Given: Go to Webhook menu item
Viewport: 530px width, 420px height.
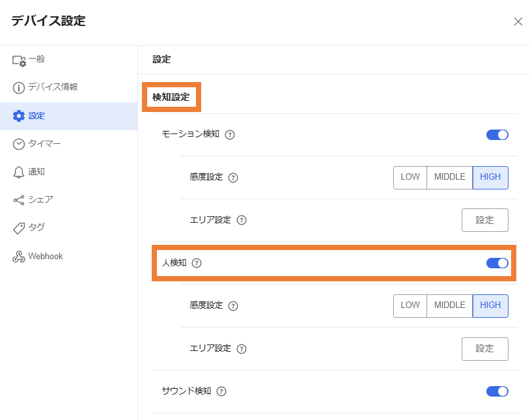Looking at the screenshot, I should (x=68, y=257).
